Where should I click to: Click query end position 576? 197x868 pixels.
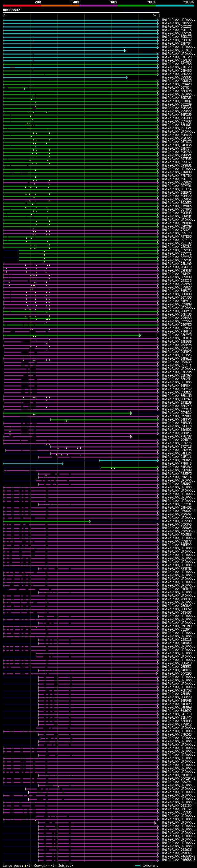point(155,15)
